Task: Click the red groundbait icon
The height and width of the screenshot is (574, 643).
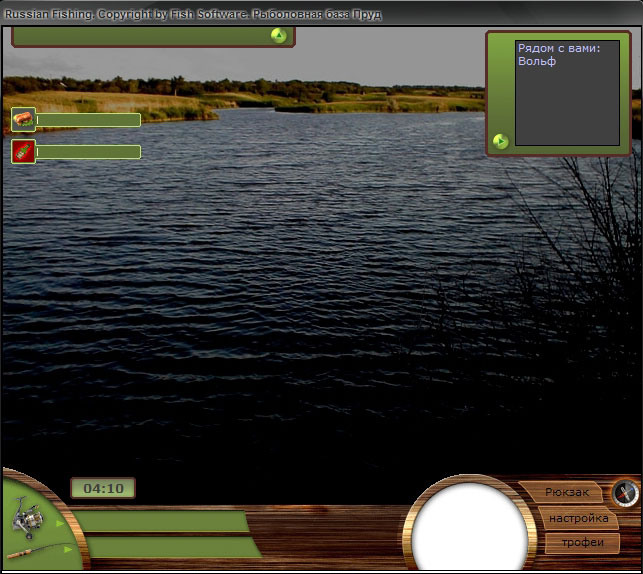Action: click(23, 151)
